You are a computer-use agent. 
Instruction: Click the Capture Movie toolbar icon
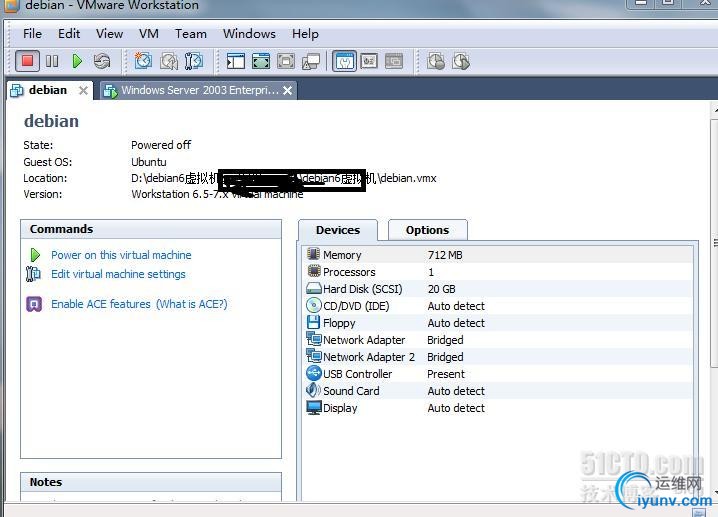(x=436, y=61)
